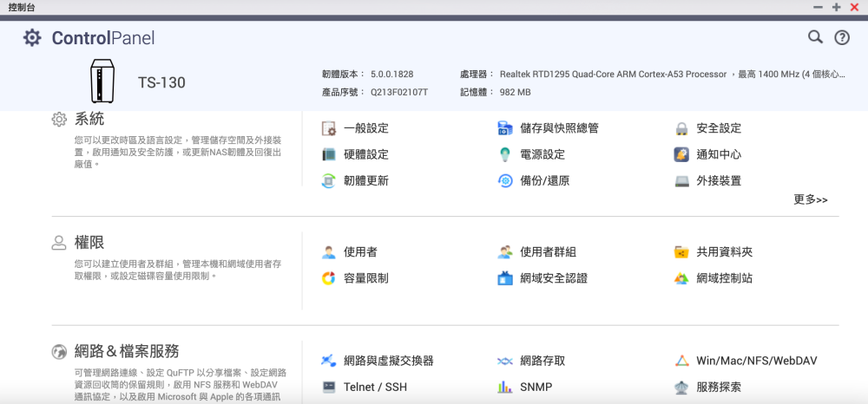Click the Telnet / SSH link
The height and width of the screenshot is (404, 868).
coord(375,388)
